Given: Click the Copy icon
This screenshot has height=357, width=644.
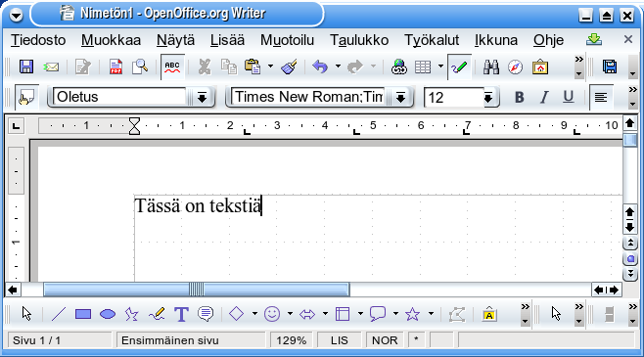Looking at the screenshot, I should (x=229, y=67).
